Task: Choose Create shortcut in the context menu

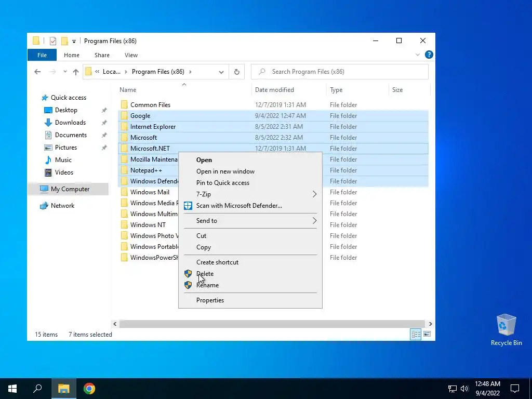Action: 250,262
